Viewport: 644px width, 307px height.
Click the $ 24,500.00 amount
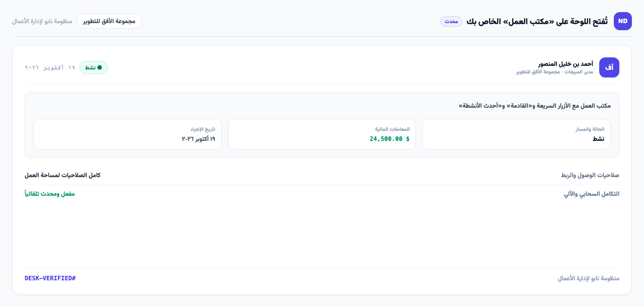click(389, 139)
